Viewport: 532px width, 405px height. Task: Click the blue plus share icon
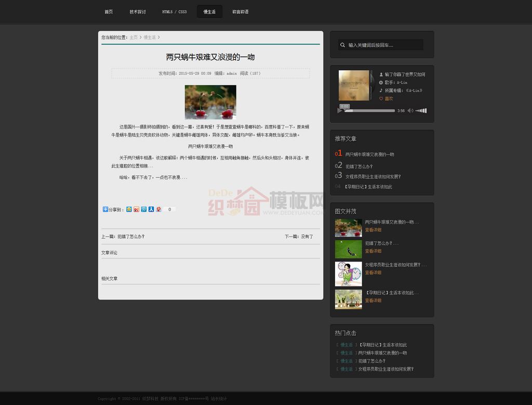point(105,210)
